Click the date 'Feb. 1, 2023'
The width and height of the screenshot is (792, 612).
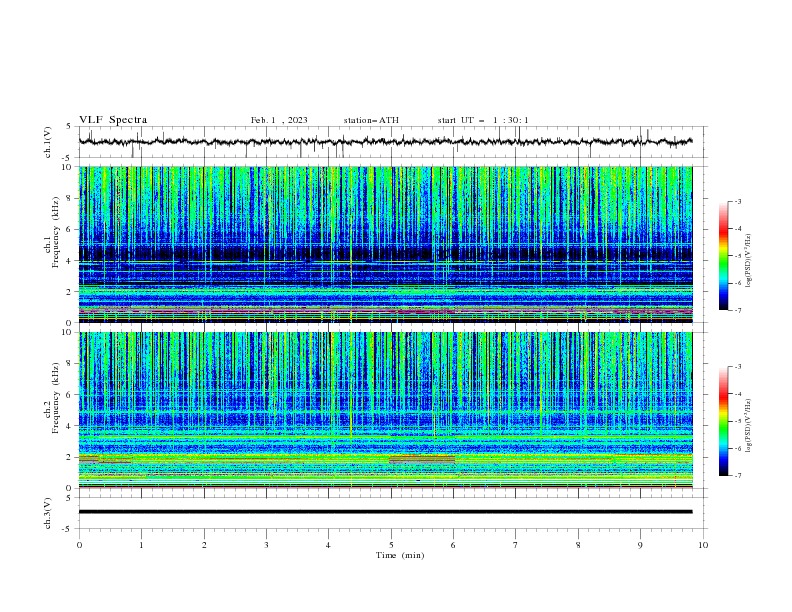click(279, 120)
